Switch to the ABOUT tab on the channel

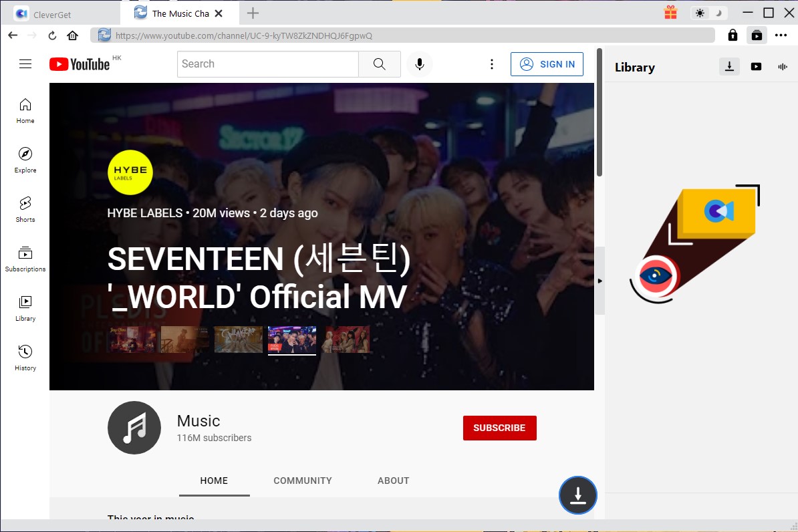393,481
